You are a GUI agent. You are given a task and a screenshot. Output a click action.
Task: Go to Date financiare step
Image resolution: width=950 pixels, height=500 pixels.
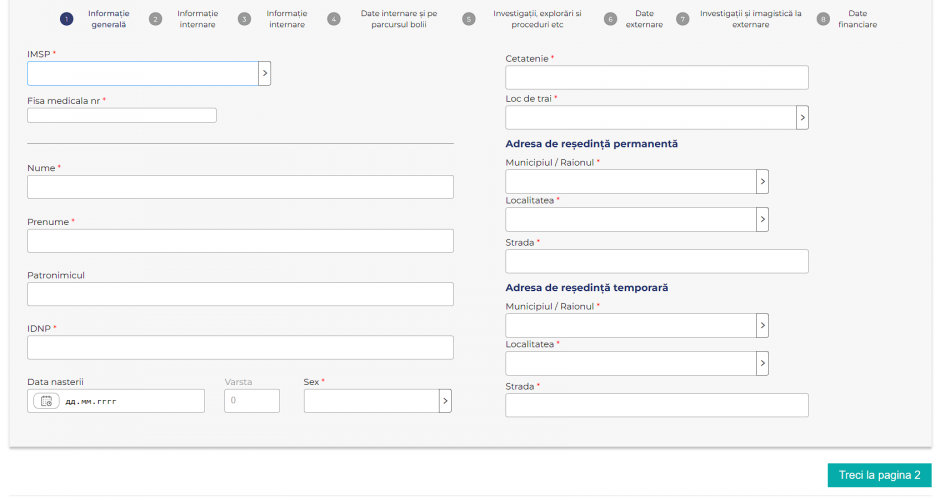pos(857,19)
